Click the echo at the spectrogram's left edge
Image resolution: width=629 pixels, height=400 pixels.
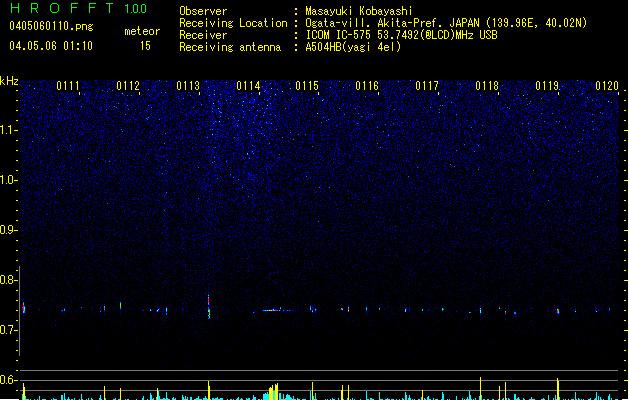24,308
